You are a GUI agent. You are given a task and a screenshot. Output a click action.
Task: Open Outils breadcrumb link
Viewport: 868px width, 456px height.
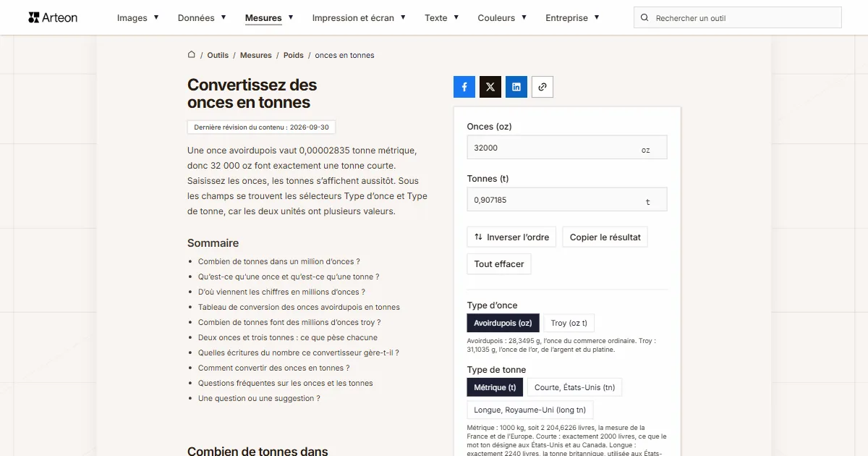(218, 55)
